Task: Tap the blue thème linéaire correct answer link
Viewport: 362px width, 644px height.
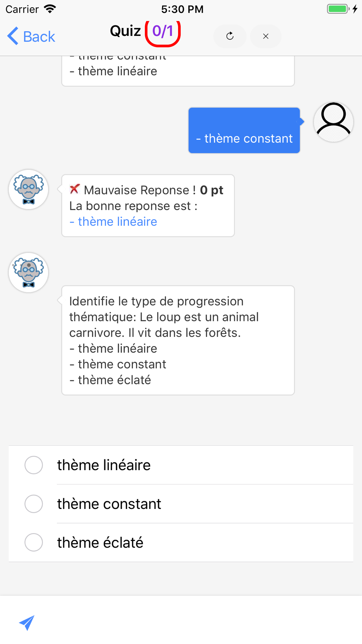Action: (113, 222)
